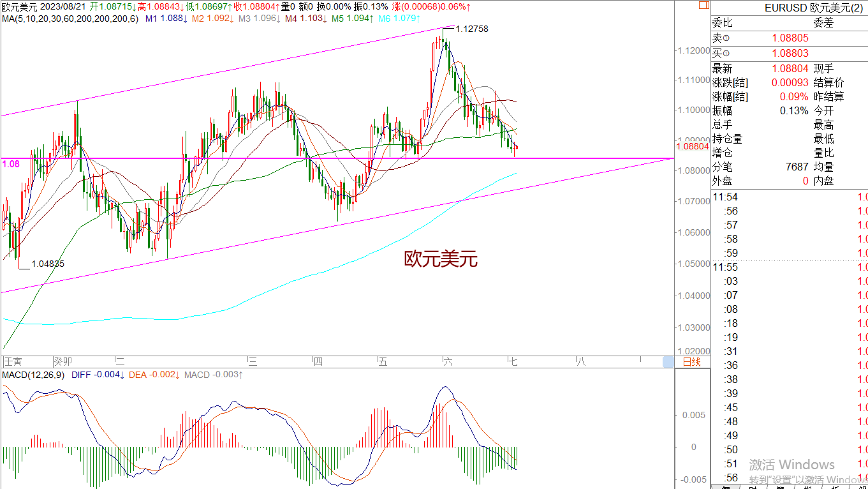Image resolution: width=868 pixels, height=489 pixels.
Task: Click the 卖 ask price 1.08805
Action: pyautogui.click(x=790, y=38)
